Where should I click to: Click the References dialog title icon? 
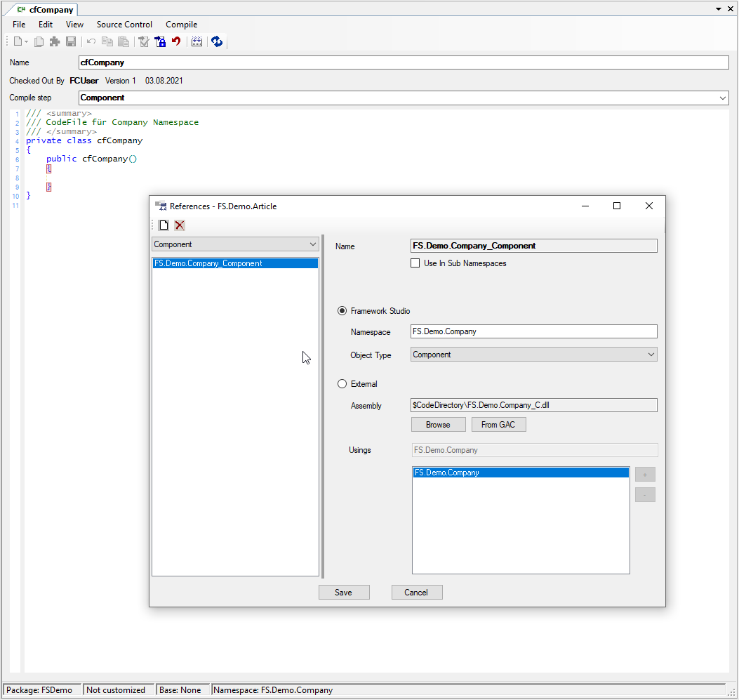pos(161,206)
